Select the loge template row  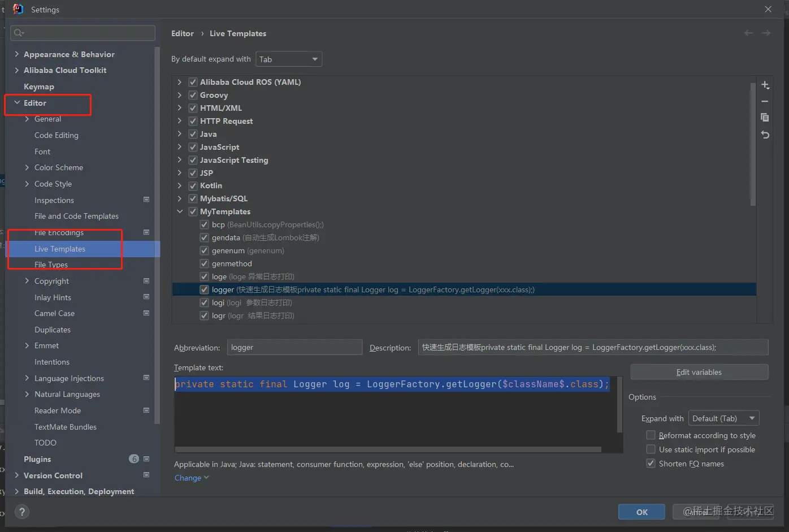pos(464,276)
